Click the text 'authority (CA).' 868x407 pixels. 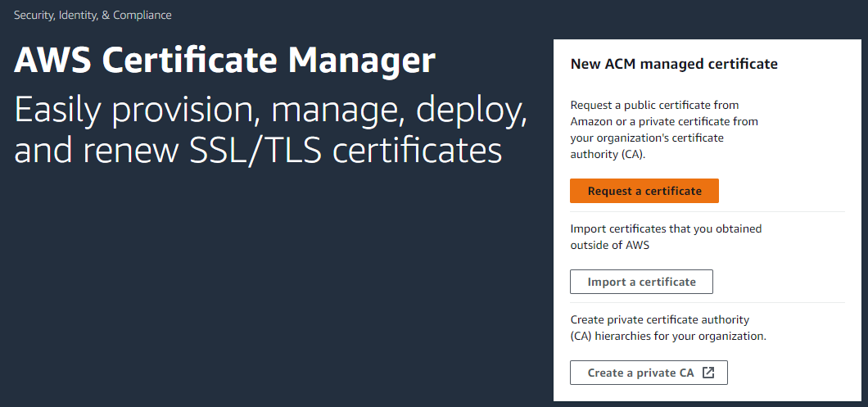pyautogui.click(x=608, y=155)
